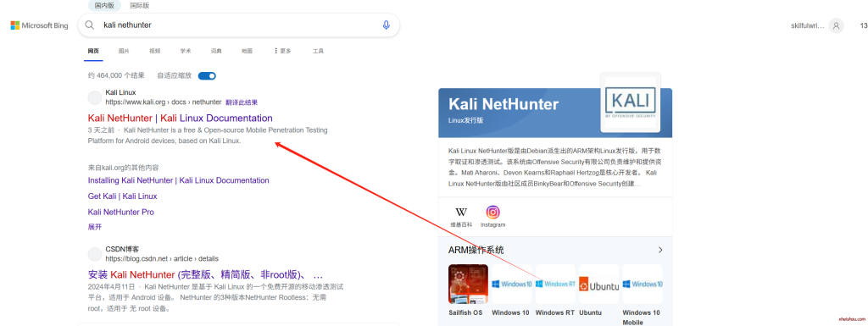
Task: Click the search magnifier icon
Action: click(x=90, y=25)
